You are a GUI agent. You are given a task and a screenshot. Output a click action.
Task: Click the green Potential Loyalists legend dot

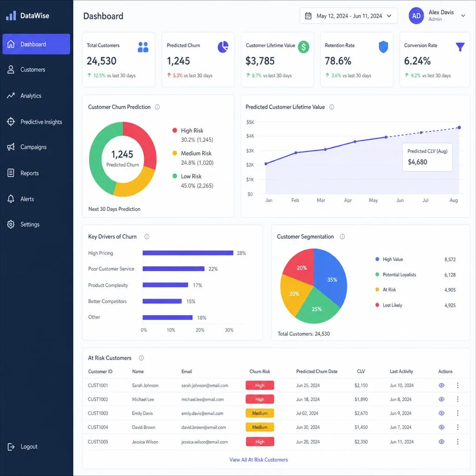coord(377,274)
